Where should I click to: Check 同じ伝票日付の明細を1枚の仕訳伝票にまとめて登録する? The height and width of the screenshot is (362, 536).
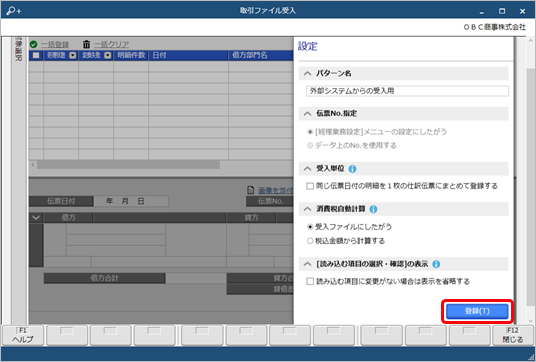pyautogui.click(x=310, y=186)
